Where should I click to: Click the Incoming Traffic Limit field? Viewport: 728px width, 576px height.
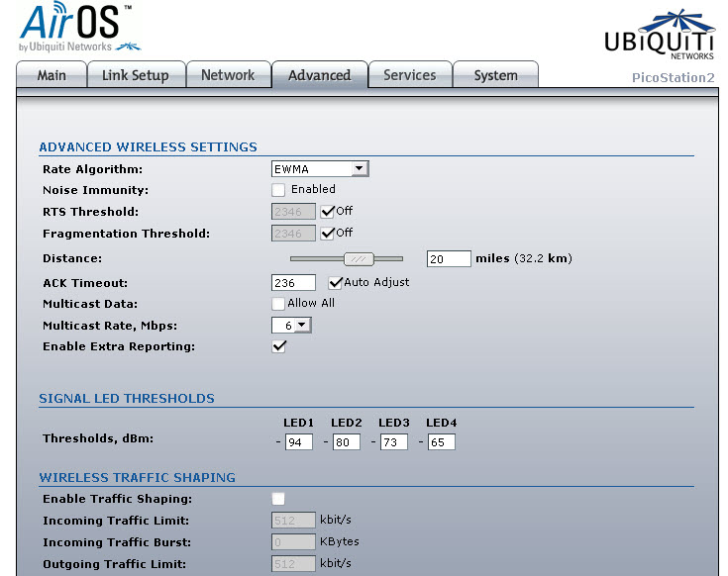tap(293, 521)
